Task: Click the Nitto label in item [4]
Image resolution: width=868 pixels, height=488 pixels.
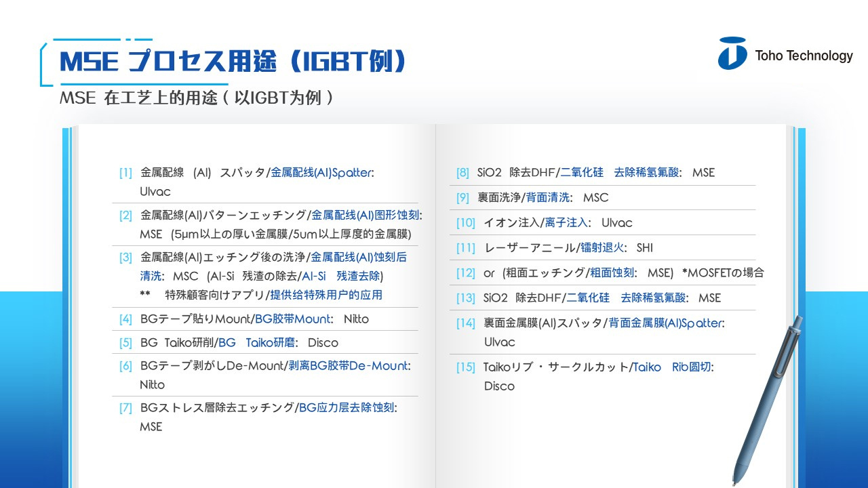Action: (356, 319)
